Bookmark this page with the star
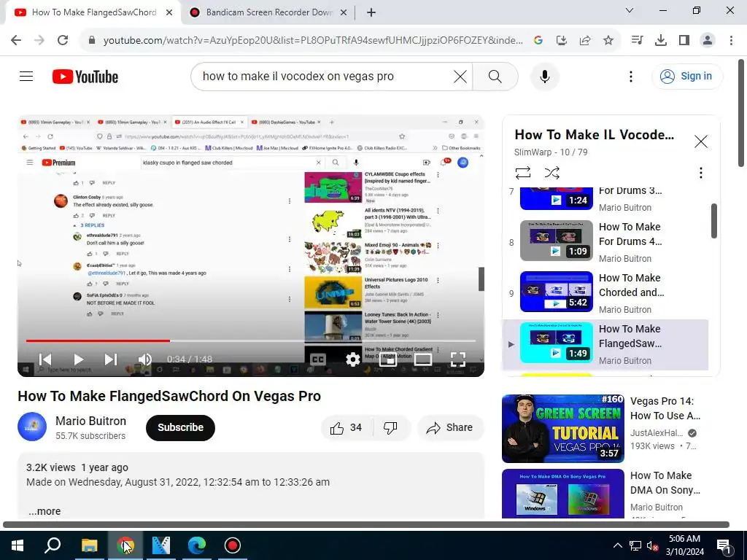This screenshot has width=747, height=560. [608, 41]
